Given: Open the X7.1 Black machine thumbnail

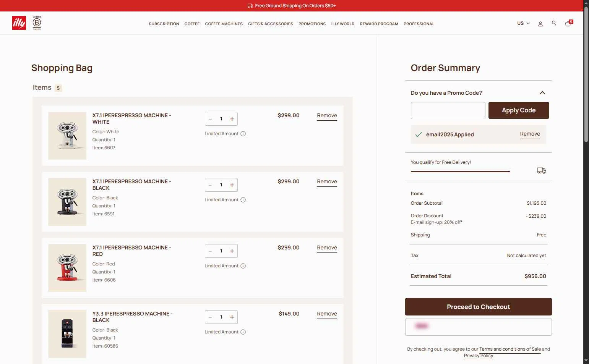Looking at the screenshot, I should point(67,202).
